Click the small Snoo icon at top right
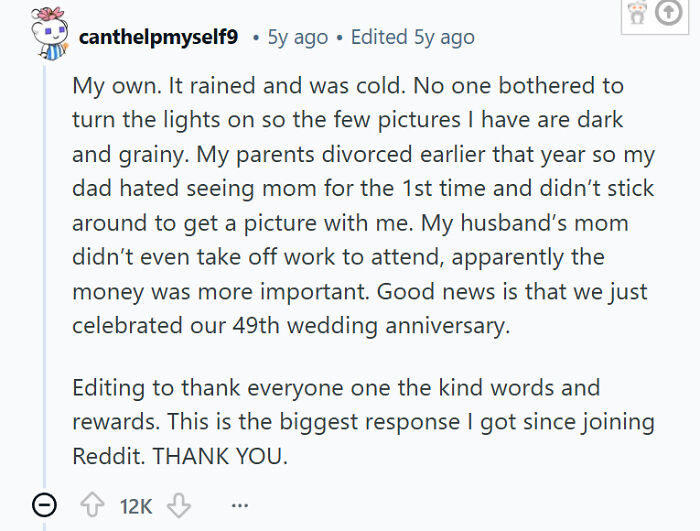The width and height of the screenshot is (700, 531). tap(634, 14)
